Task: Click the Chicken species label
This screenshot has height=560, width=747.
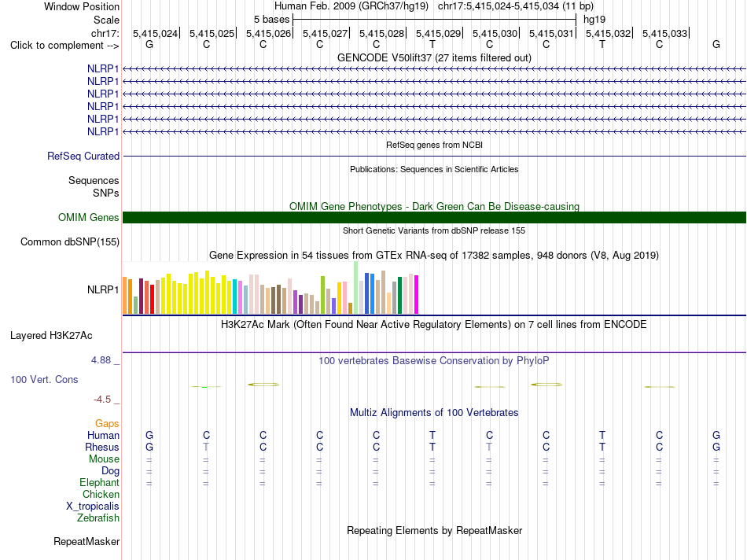Action: point(101,494)
